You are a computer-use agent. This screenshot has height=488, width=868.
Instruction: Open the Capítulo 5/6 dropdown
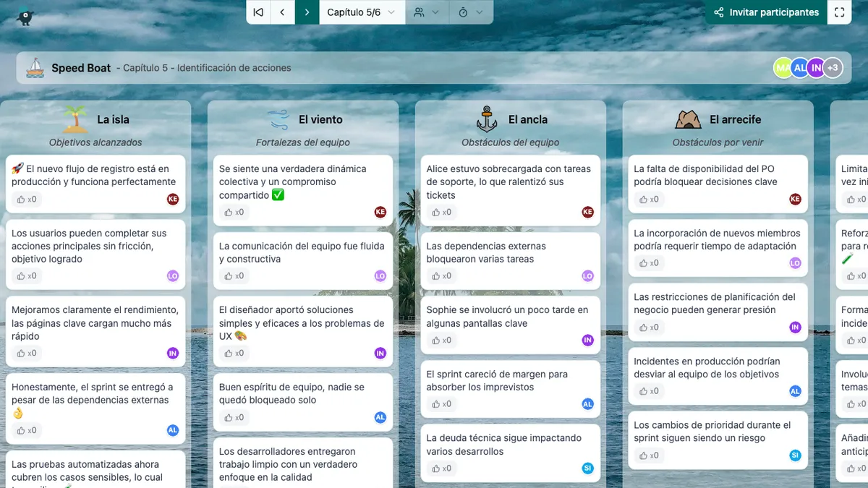[361, 12]
